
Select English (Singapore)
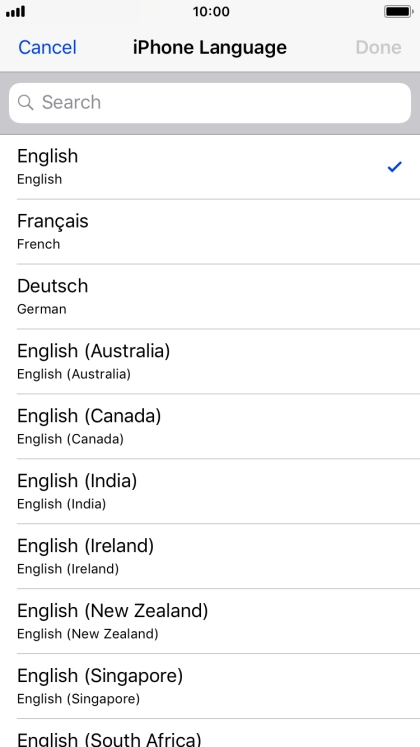[x=210, y=686]
